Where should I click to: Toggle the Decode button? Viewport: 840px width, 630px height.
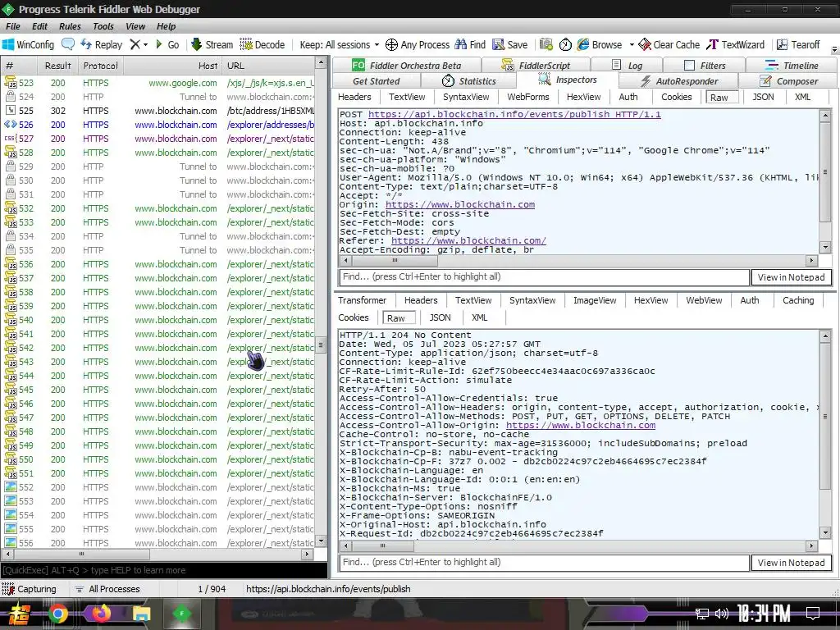(x=262, y=44)
